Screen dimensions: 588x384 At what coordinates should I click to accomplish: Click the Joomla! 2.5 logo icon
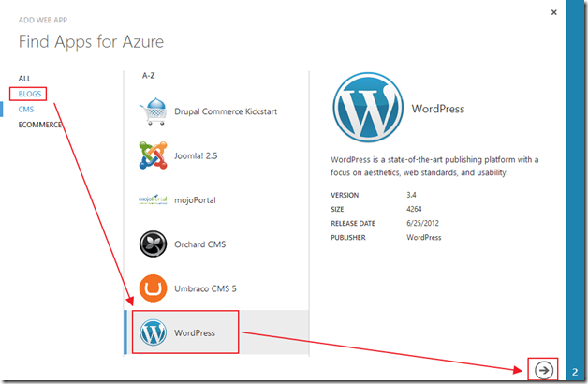pos(153,155)
